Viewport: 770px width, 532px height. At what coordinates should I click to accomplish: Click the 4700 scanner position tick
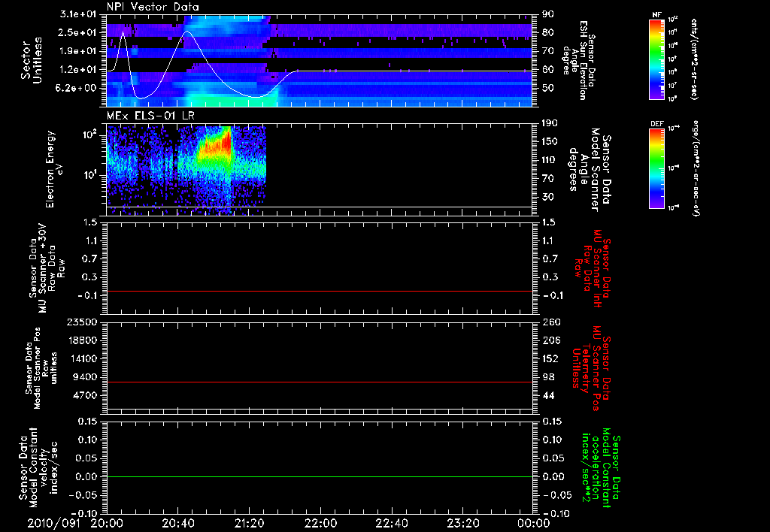[x=85, y=395]
